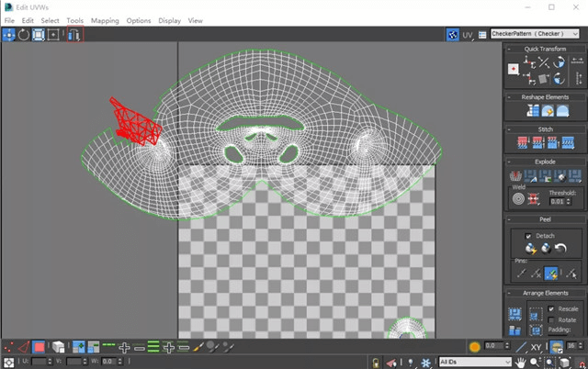Collapse the Quick Transform rollout

pyautogui.click(x=545, y=49)
